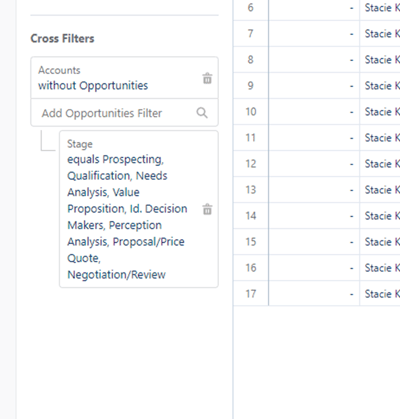Screen dimensions: 400x419
Task: Click the dash cell in row 13
Action: (314, 190)
